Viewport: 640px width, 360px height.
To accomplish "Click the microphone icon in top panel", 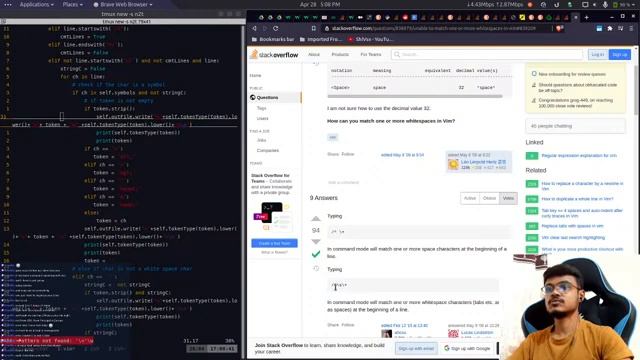I will point(605,4).
